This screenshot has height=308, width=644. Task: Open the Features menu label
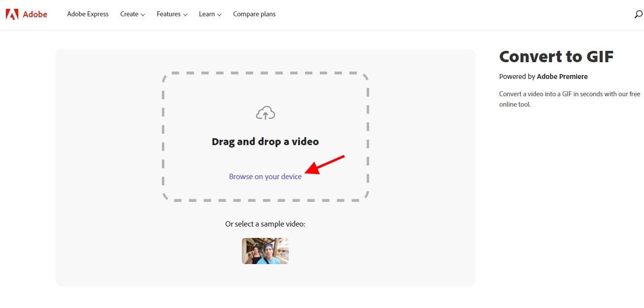click(x=168, y=14)
